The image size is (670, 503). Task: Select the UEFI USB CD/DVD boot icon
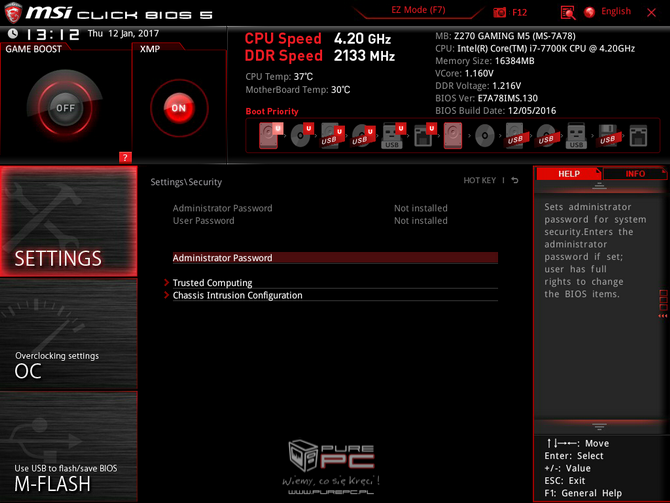coord(363,135)
